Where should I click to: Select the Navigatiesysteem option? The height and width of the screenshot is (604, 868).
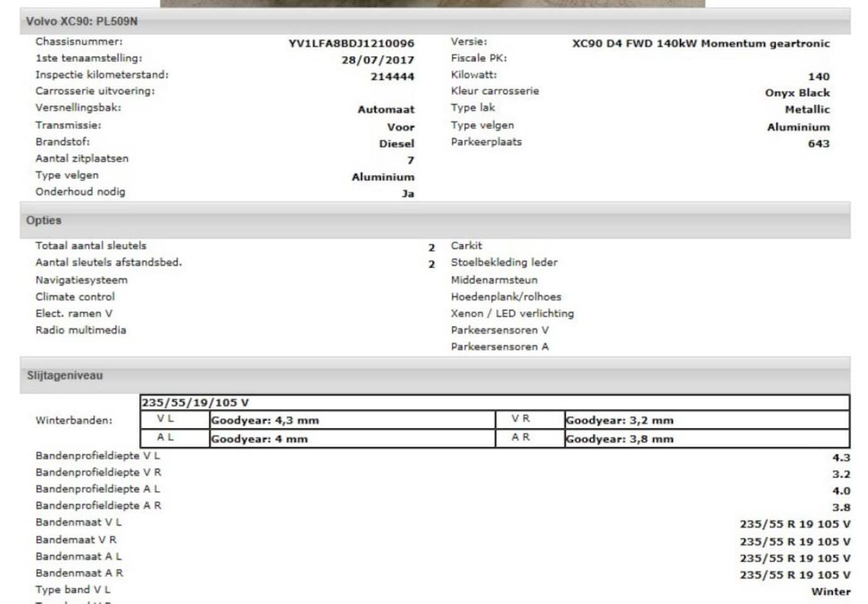pos(81,280)
